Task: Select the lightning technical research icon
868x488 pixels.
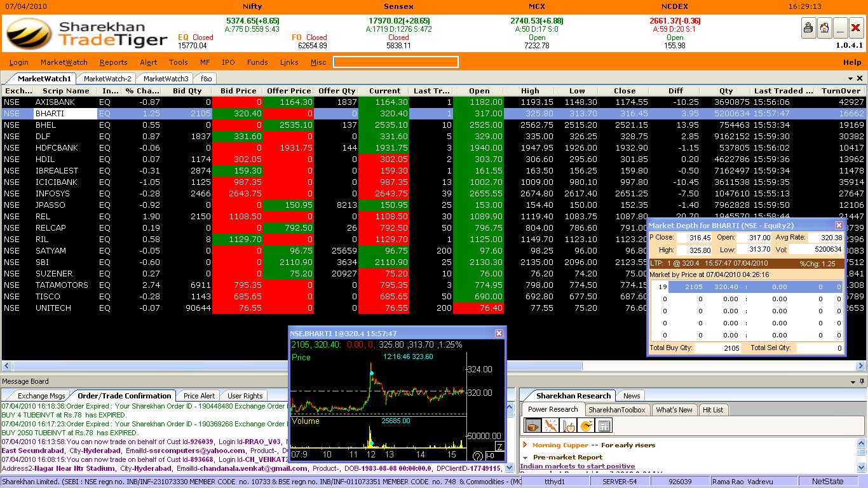Action: (x=550, y=426)
